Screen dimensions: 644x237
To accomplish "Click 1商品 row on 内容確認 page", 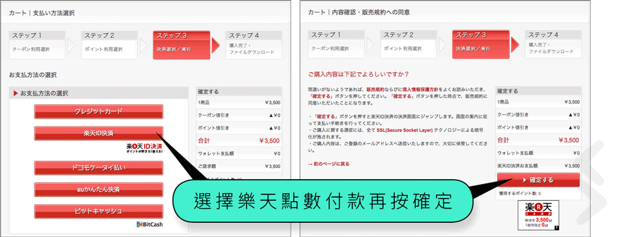I will (x=538, y=102).
